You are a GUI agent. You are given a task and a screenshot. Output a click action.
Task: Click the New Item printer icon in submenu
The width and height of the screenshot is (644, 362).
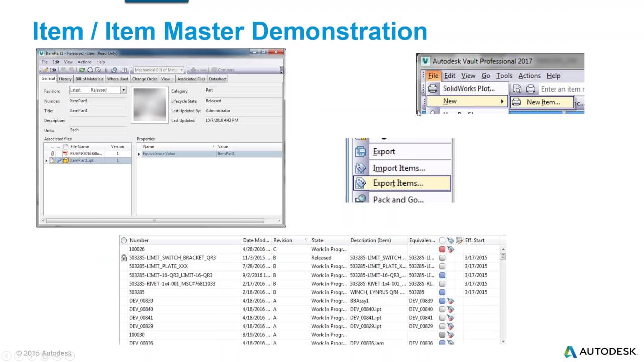coord(516,102)
